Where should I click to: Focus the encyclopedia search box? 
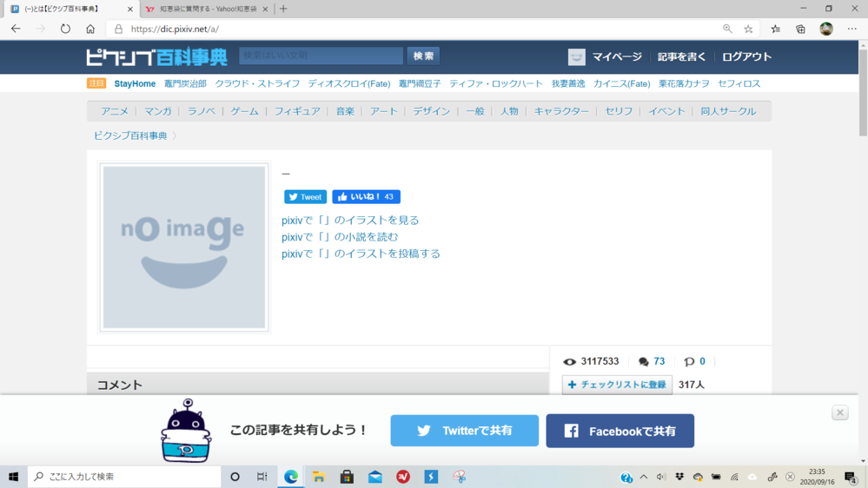321,56
